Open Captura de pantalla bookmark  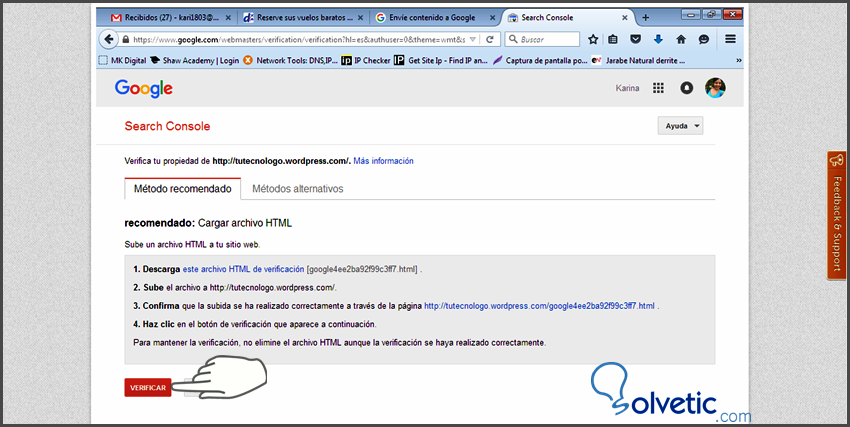point(540,60)
